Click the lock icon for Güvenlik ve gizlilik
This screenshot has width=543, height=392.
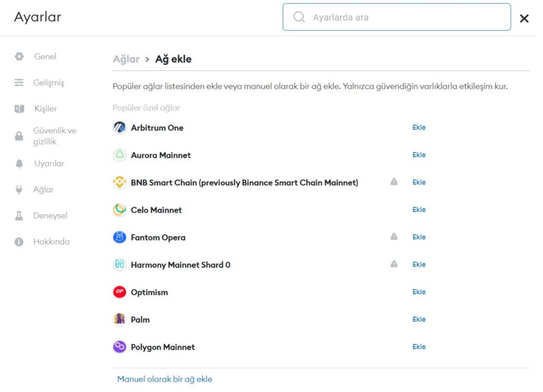[x=19, y=136]
